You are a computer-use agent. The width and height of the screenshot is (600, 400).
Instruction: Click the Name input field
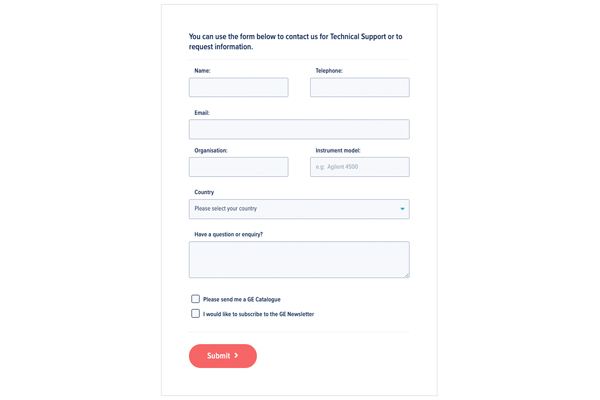pyautogui.click(x=238, y=88)
